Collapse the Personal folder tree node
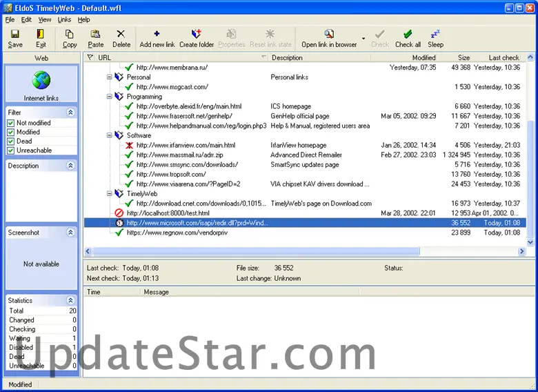The image size is (538, 392). click(x=109, y=77)
